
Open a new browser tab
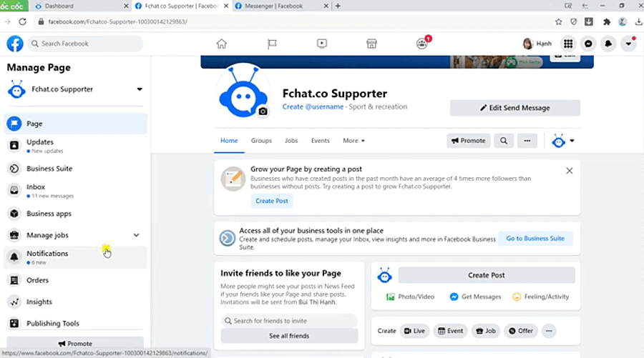coord(338,6)
